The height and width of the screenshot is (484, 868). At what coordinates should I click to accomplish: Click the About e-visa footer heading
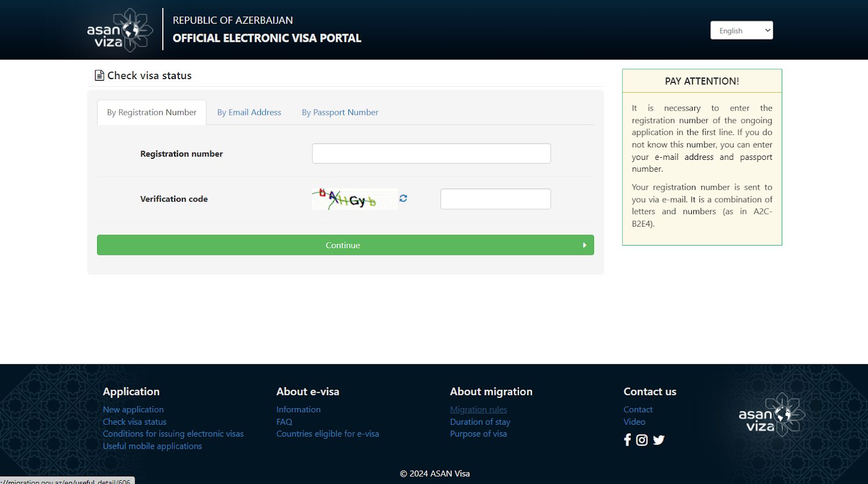pos(308,391)
